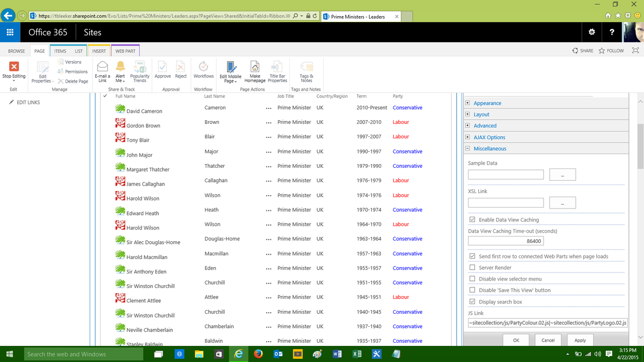Click the XSL Link browse button
The image size is (644, 362).
[x=562, y=203]
